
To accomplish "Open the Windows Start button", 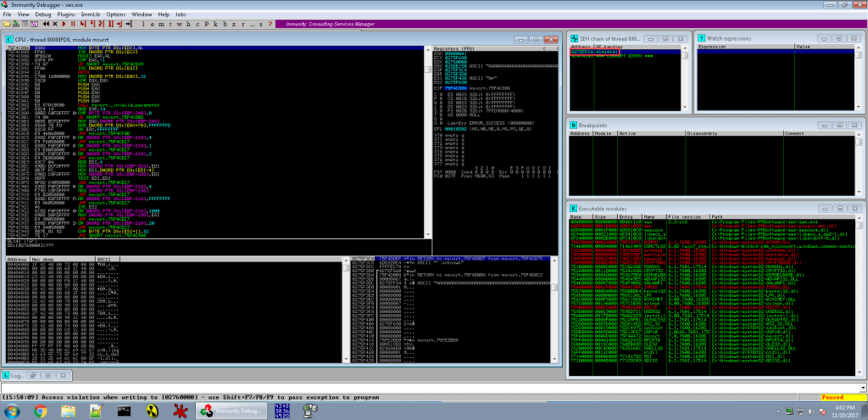I will point(11,411).
